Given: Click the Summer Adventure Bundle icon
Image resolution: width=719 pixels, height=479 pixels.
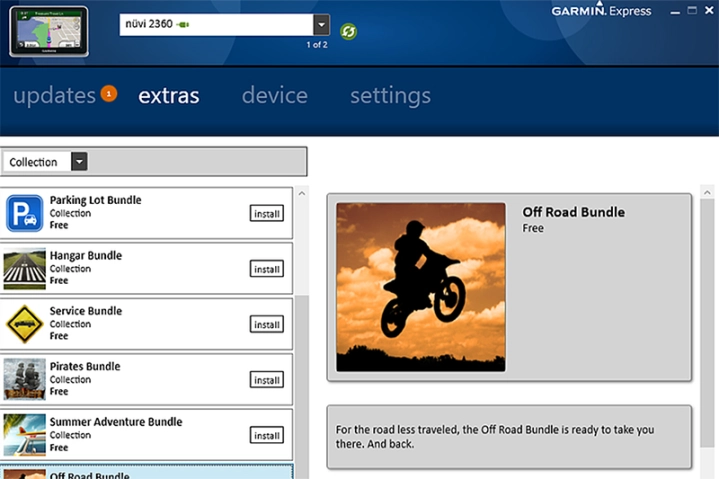Looking at the screenshot, I should pyautogui.click(x=25, y=435).
